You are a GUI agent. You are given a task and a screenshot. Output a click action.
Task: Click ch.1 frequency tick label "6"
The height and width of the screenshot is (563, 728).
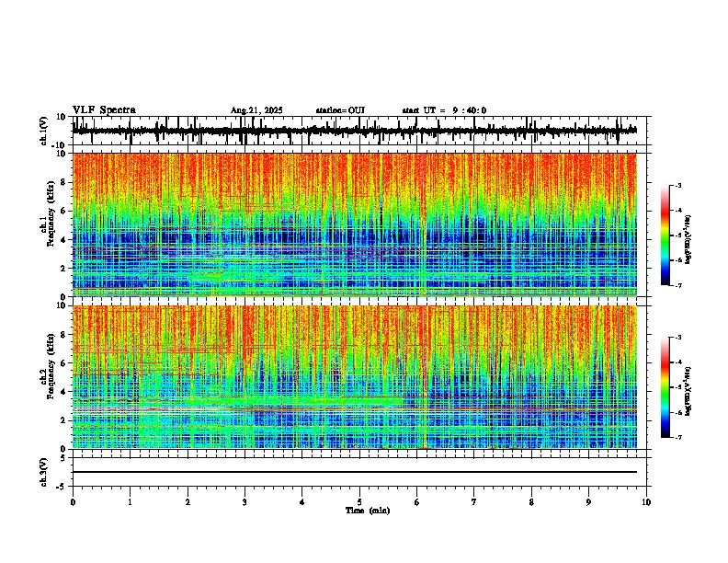tap(63, 211)
